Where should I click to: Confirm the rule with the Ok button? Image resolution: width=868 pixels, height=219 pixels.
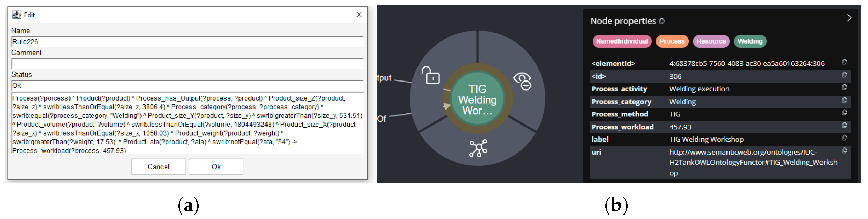pyautogui.click(x=216, y=167)
